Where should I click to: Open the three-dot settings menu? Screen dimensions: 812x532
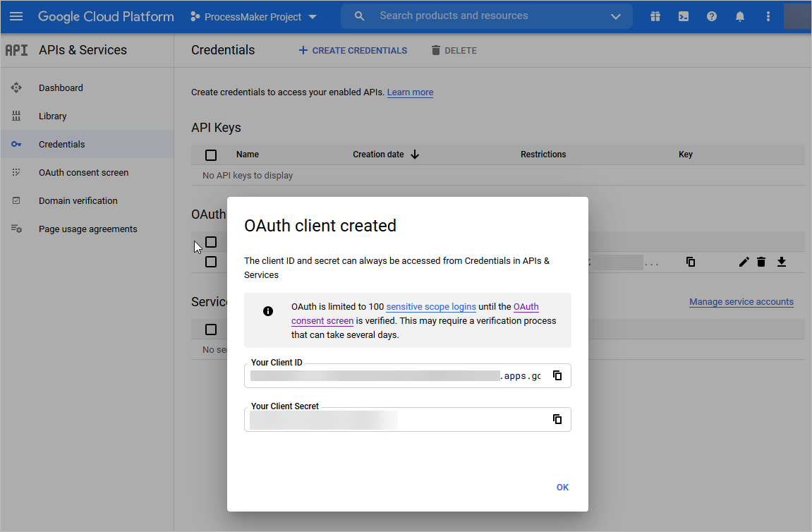point(768,16)
